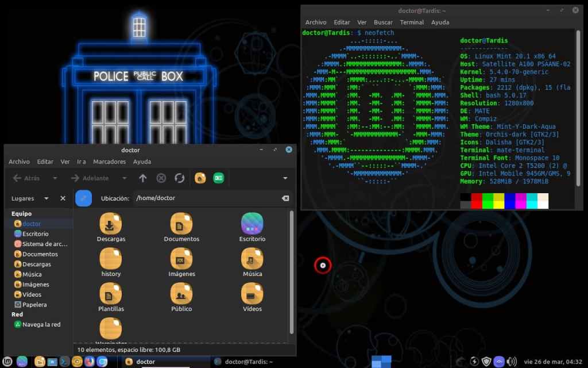Toggle the location path edit button
Image resolution: width=588 pixels, height=368 pixels.
point(83,198)
